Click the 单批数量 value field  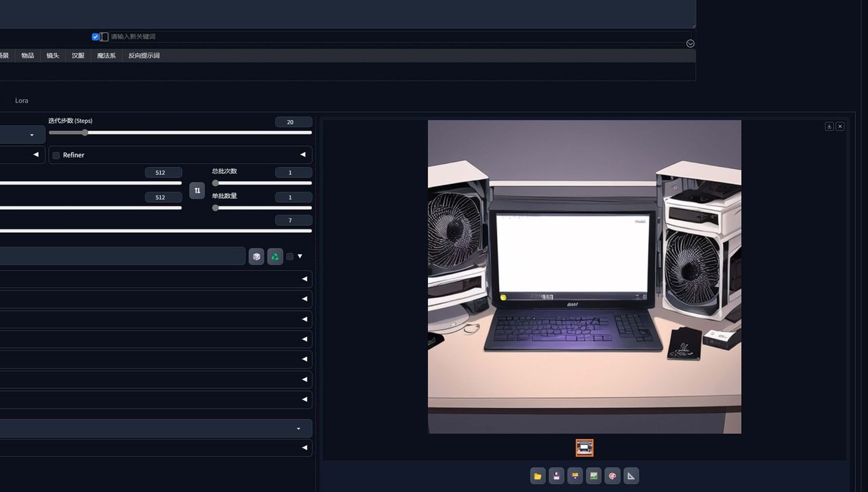click(x=294, y=197)
